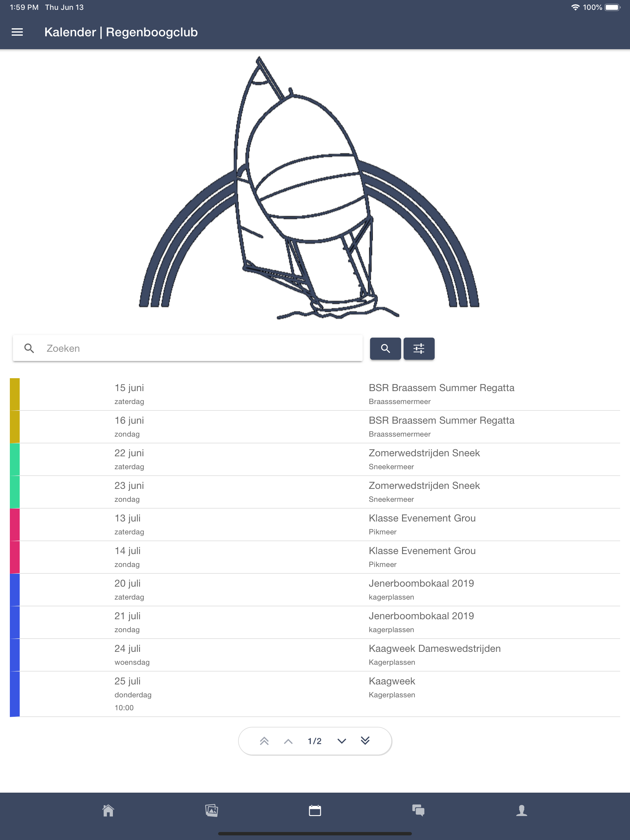This screenshot has width=630, height=840.
Task: Click the blue color bar of the 20 juli row
Action: tap(15, 590)
